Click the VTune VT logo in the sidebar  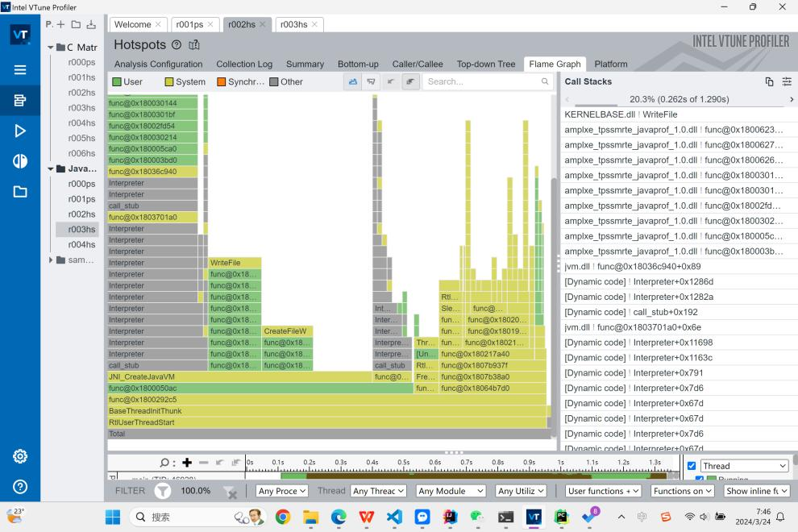point(20,34)
